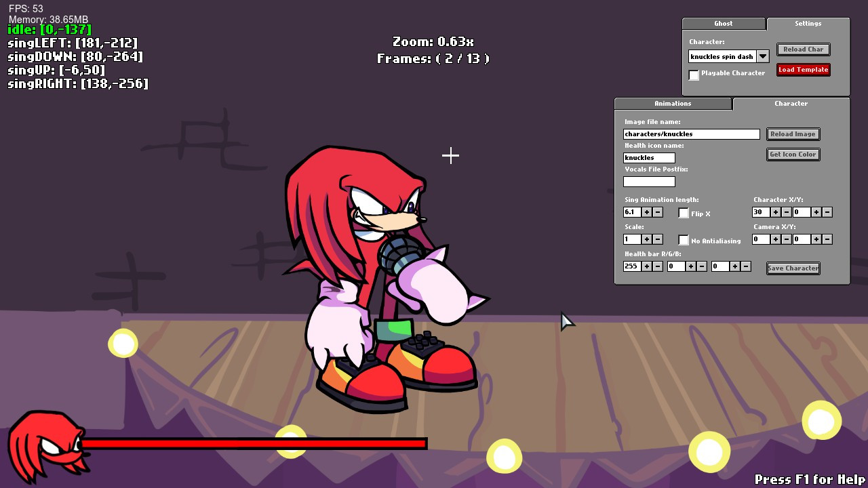Select the Settings tab

pyautogui.click(x=808, y=24)
